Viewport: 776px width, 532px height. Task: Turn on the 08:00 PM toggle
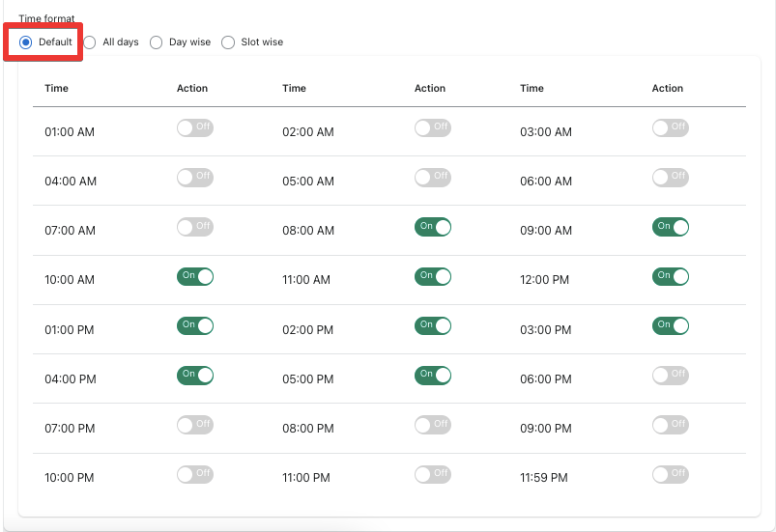tap(432, 425)
